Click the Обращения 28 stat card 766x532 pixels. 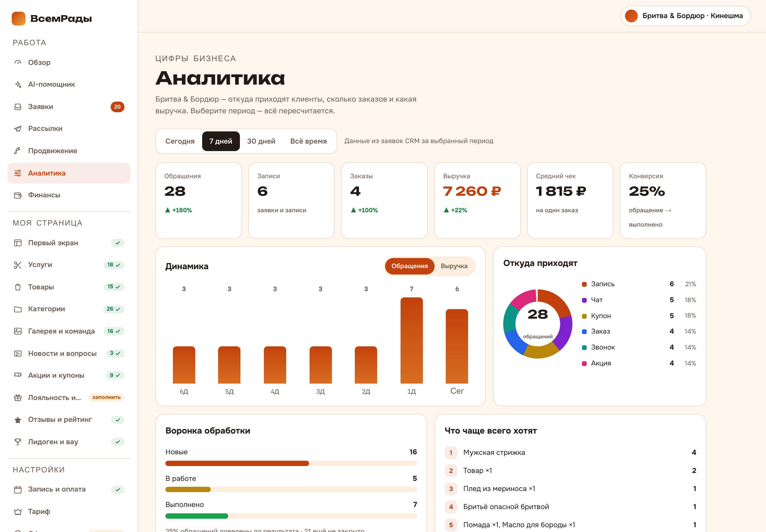pos(198,201)
